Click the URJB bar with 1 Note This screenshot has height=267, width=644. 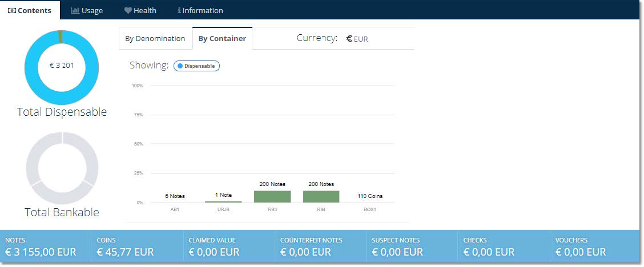pos(223,201)
